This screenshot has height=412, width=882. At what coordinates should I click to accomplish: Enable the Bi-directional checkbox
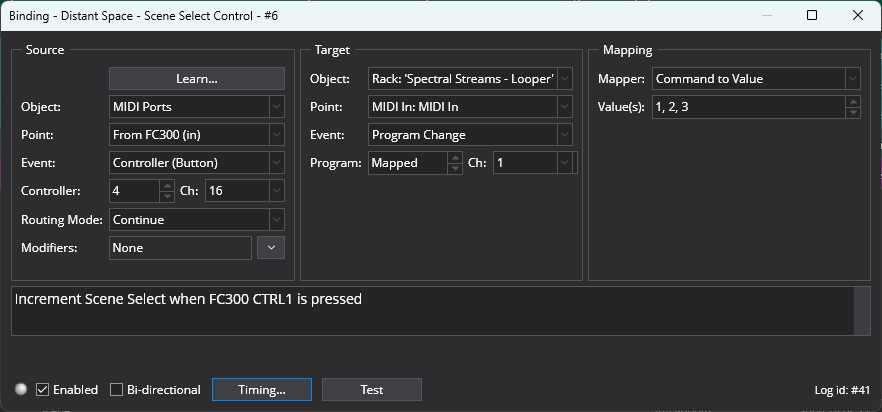(116, 389)
